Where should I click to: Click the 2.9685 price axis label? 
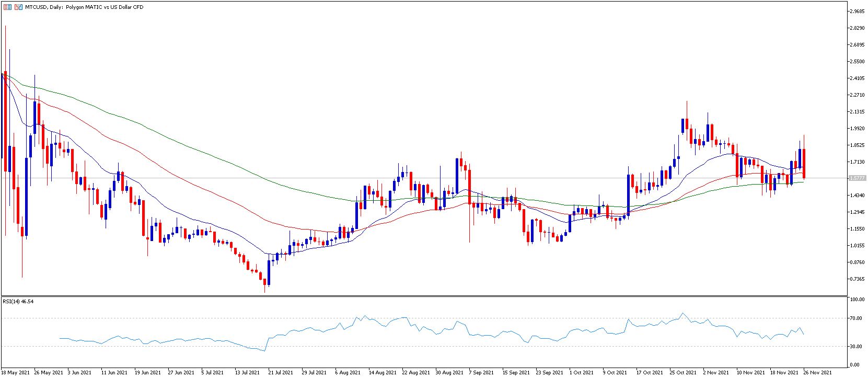857,12
